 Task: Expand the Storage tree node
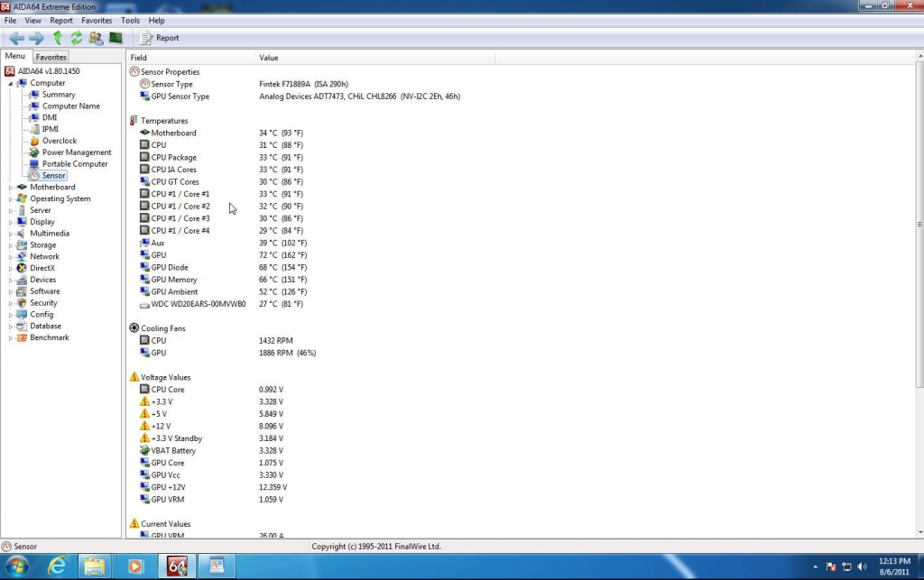point(11,245)
